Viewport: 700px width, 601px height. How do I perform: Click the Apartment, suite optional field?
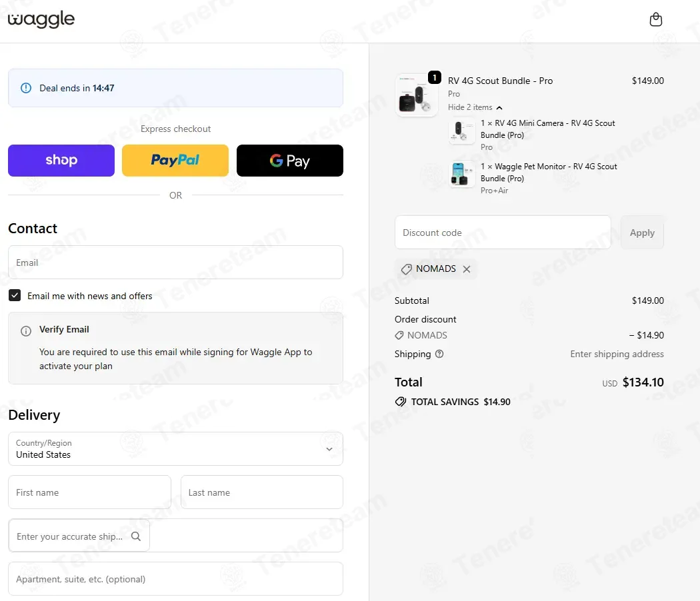(175, 579)
